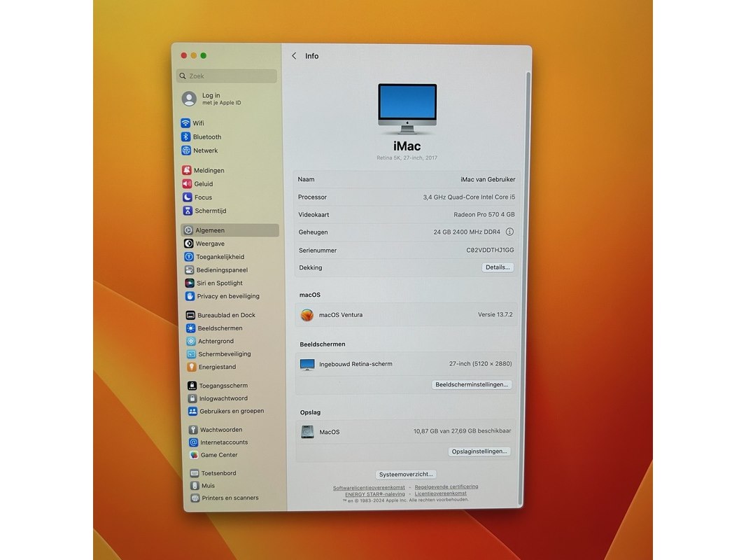Click the Wifi icon in sidebar
Image resolution: width=746 pixels, height=560 pixels.
pyautogui.click(x=185, y=123)
